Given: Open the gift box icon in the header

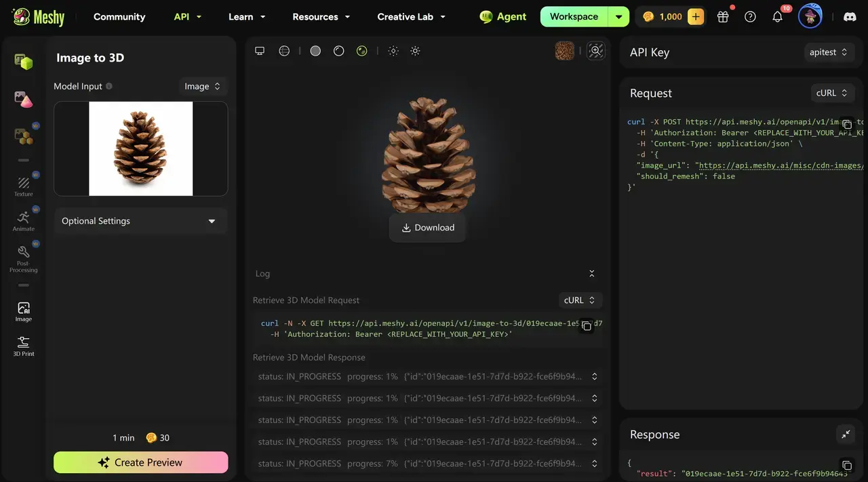Looking at the screenshot, I should (x=723, y=17).
